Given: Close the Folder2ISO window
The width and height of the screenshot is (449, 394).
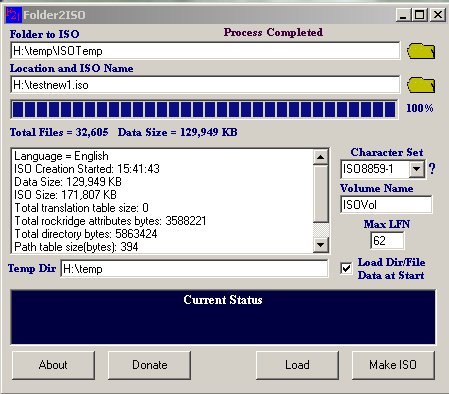Looking at the screenshot, I should tap(438, 15).
